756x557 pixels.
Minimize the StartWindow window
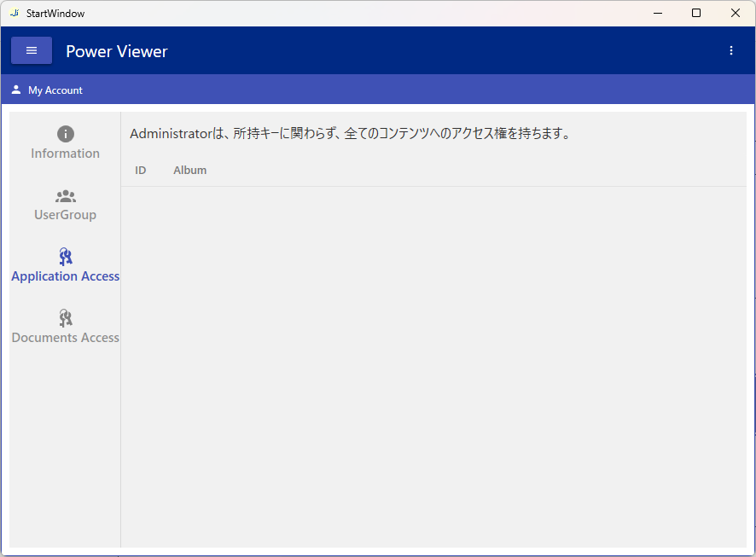[x=657, y=13]
